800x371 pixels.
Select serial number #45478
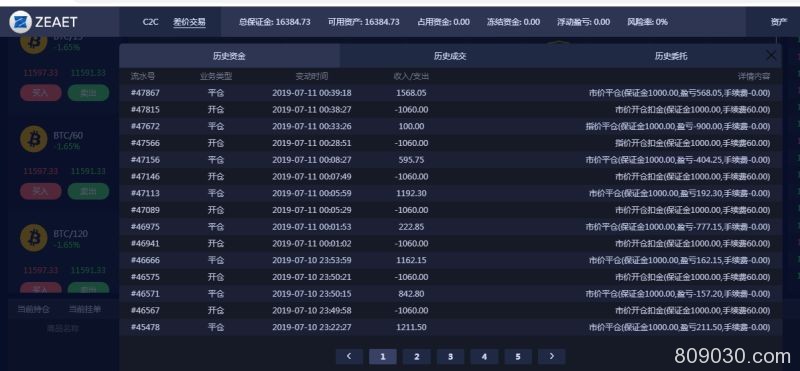pyautogui.click(x=145, y=327)
